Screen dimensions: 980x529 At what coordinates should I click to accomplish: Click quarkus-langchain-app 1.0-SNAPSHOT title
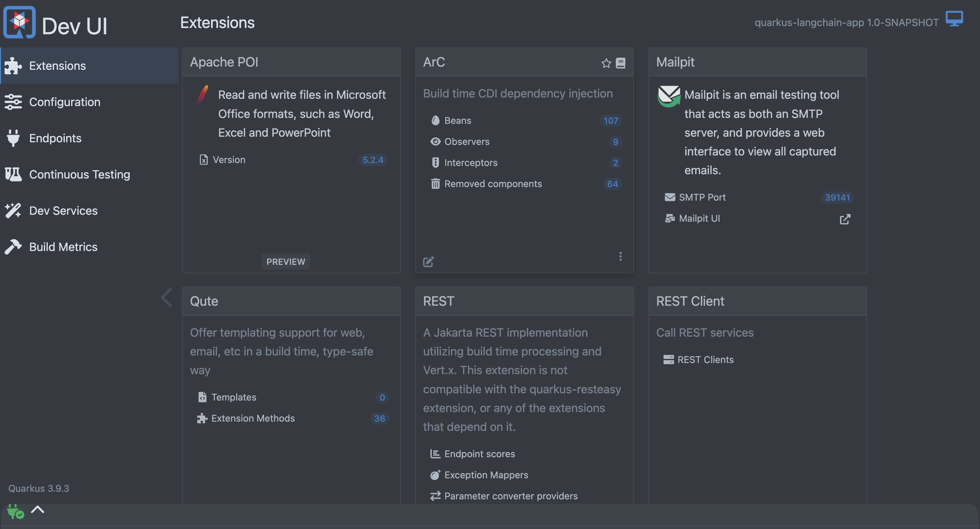click(846, 22)
